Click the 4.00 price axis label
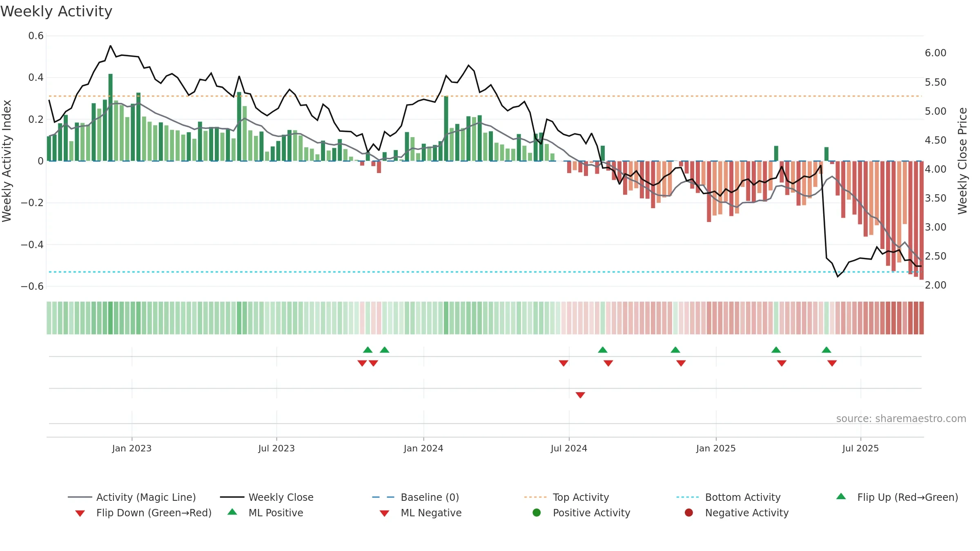 click(x=935, y=169)
